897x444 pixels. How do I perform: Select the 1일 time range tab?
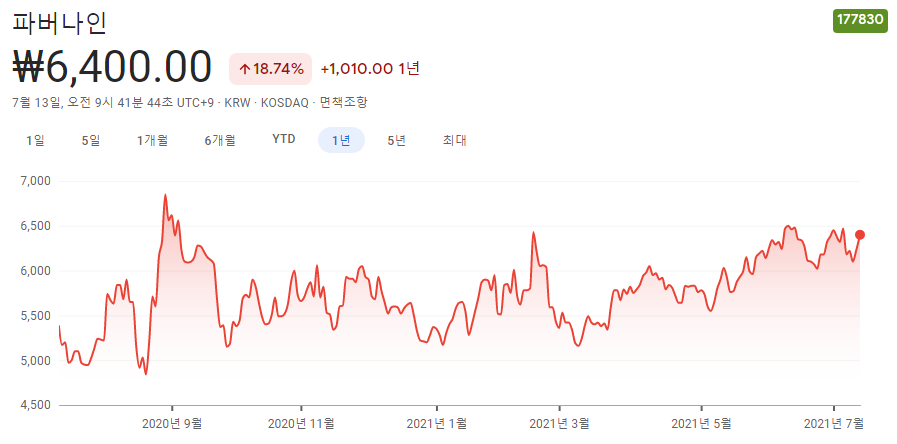click(x=35, y=140)
